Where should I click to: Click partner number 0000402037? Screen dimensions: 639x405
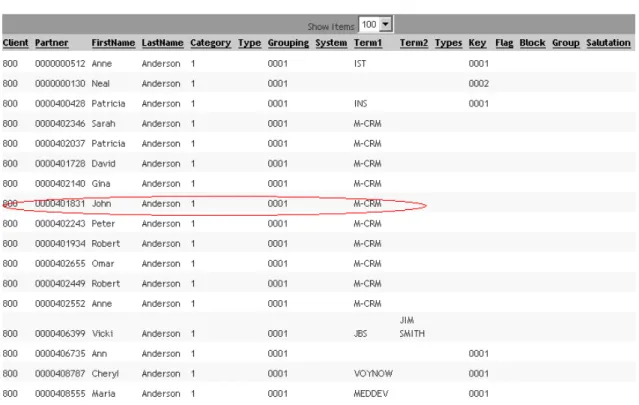(60, 143)
